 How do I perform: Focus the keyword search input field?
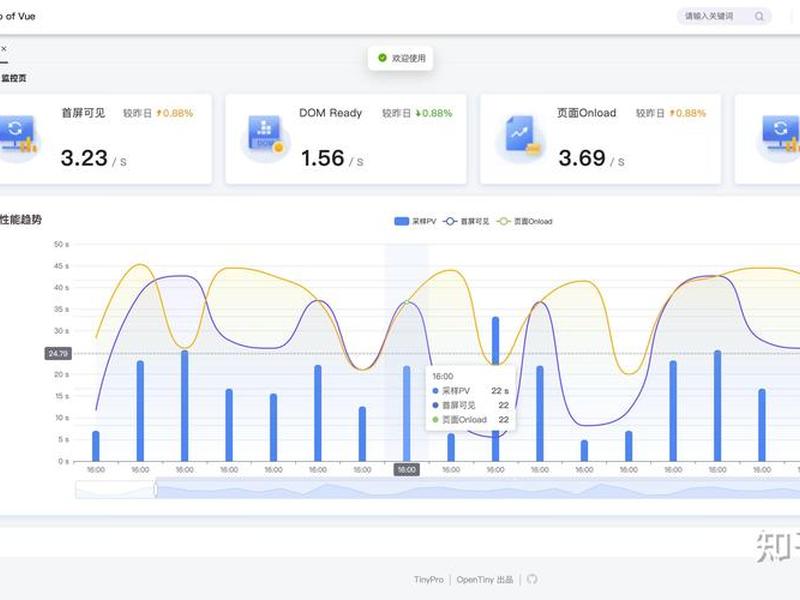coord(723,16)
